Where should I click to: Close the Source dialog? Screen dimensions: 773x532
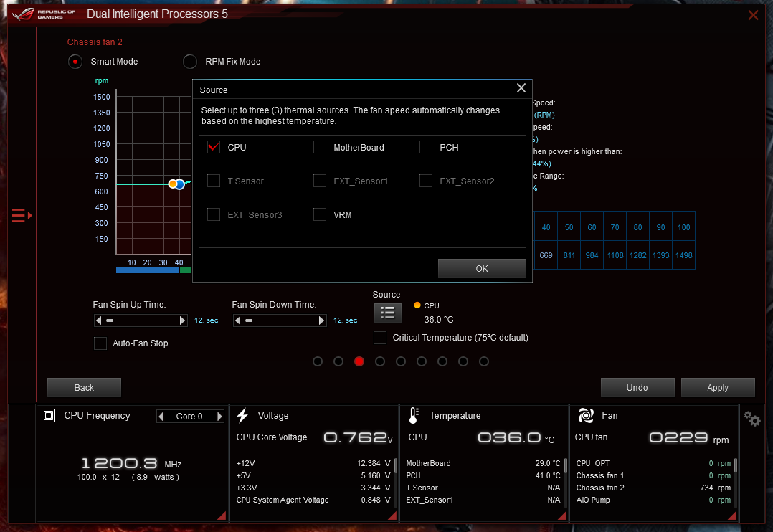(521, 88)
